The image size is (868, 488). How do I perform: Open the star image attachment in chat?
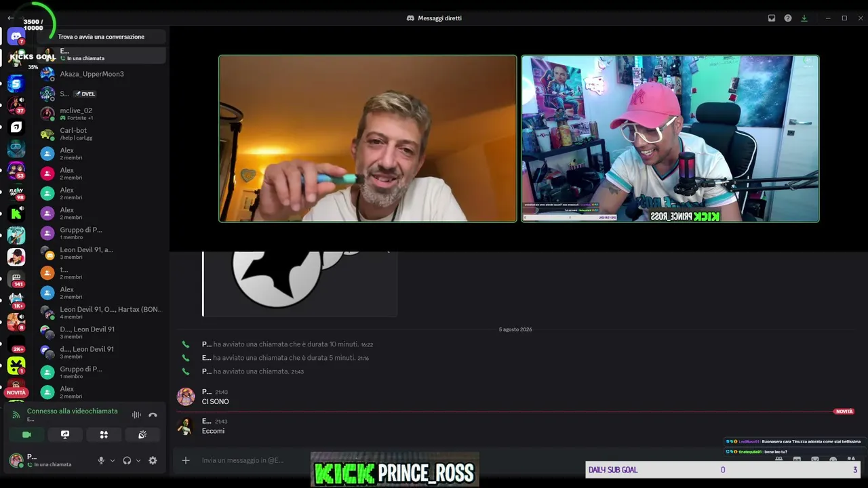(300, 283)
